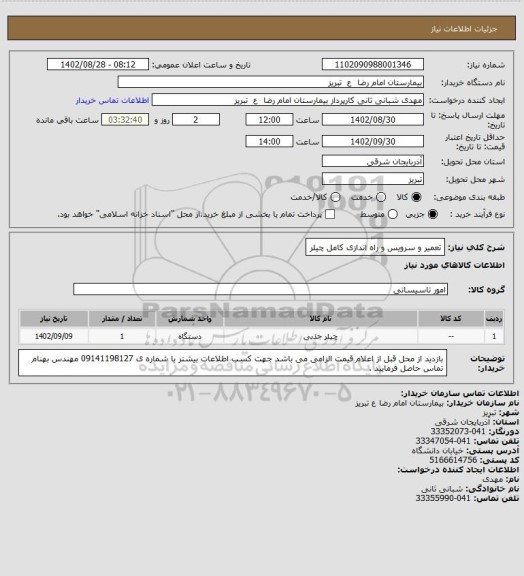Choose the متوسط purchase type option
524x576 pixels.
[393, 214]
